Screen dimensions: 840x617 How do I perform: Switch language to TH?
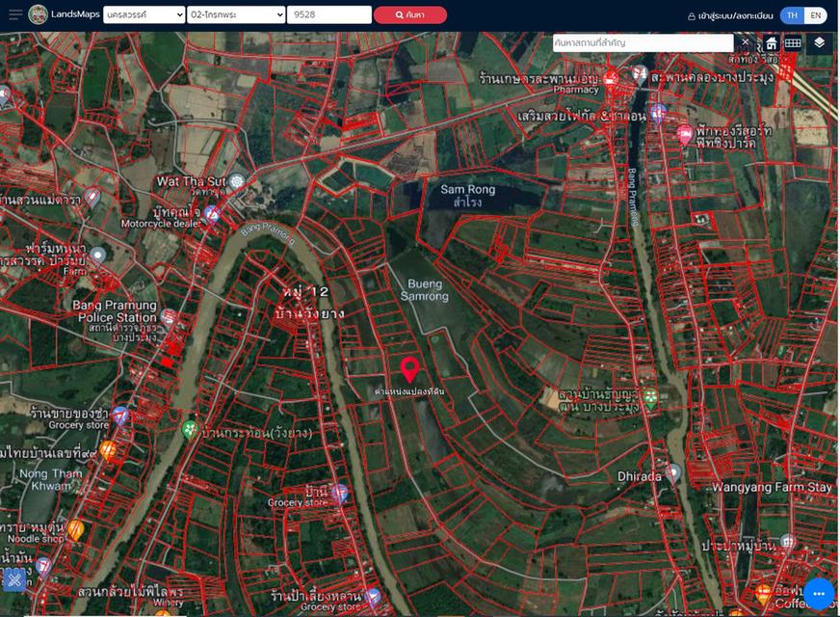tap(792, 15)
